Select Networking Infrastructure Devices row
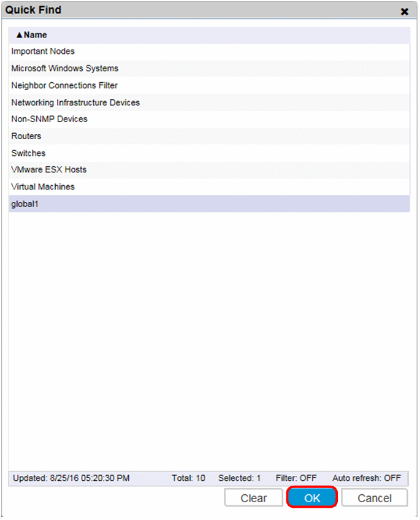420x520 pixels. pos(209,102)
